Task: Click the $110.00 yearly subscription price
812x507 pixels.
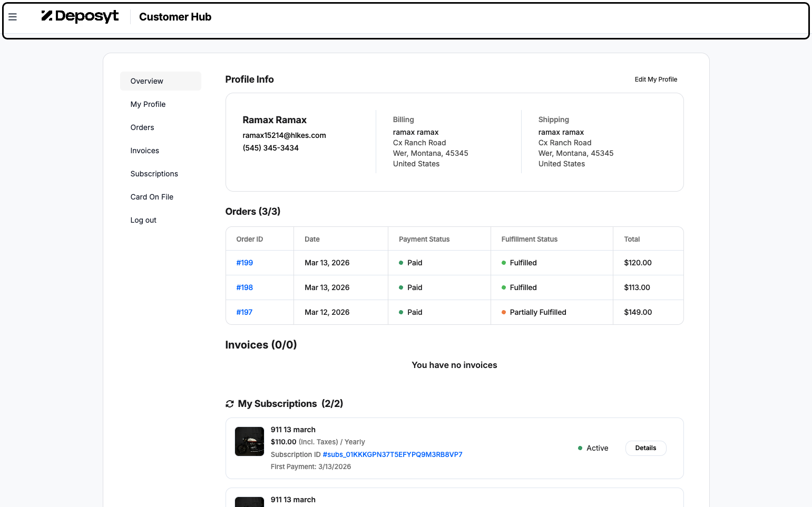Action: pos(283,442)
